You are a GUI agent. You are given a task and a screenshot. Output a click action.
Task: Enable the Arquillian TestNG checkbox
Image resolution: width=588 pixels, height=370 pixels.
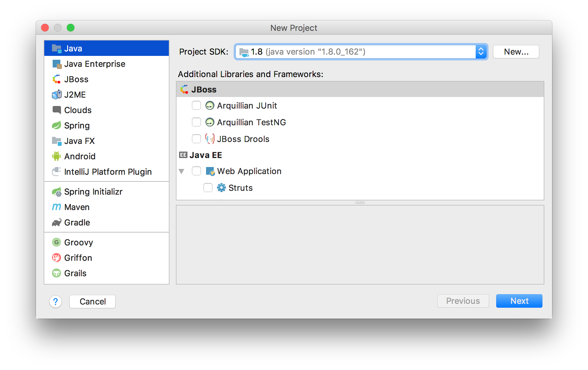[x=196, y=122]
